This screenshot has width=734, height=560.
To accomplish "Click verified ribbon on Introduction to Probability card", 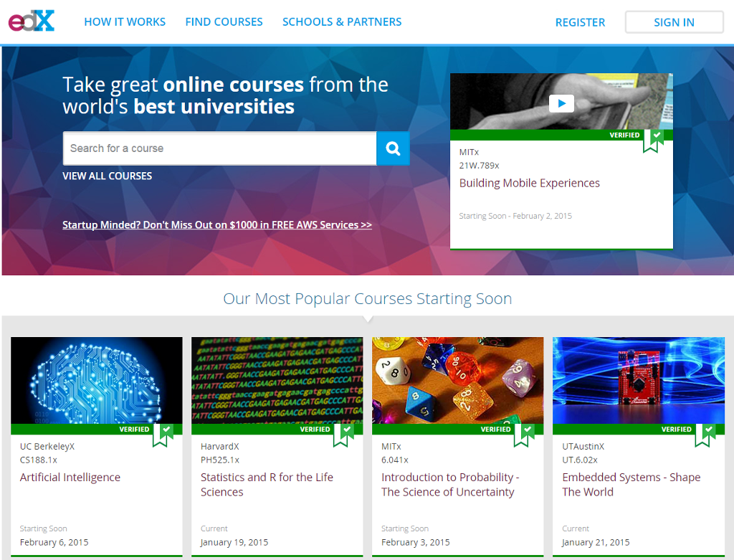I will [x=525, y=435].
